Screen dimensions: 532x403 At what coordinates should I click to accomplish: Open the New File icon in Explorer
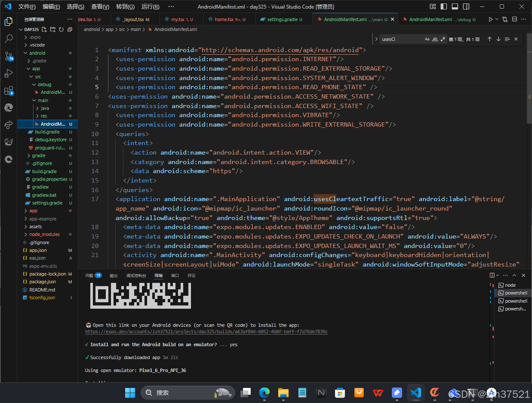pos(44,29)
